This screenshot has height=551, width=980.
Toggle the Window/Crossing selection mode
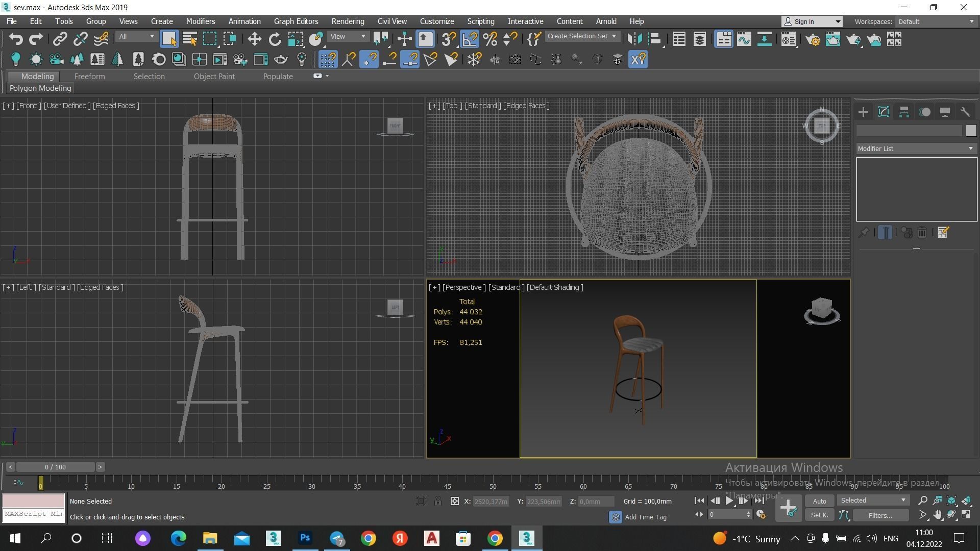(230, 39)
